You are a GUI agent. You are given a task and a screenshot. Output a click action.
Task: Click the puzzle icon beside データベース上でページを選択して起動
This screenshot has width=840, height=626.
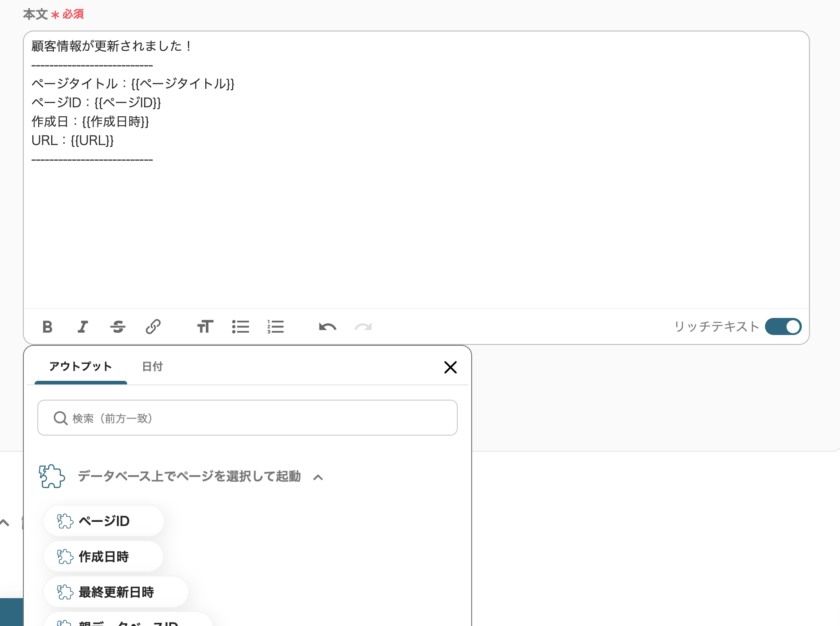pos(52,476)
